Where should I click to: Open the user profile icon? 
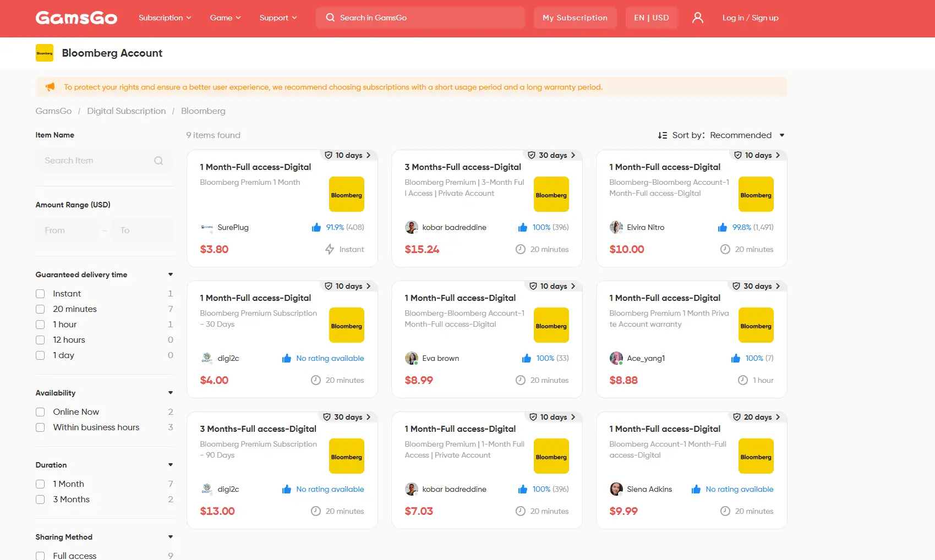[698, 18]
